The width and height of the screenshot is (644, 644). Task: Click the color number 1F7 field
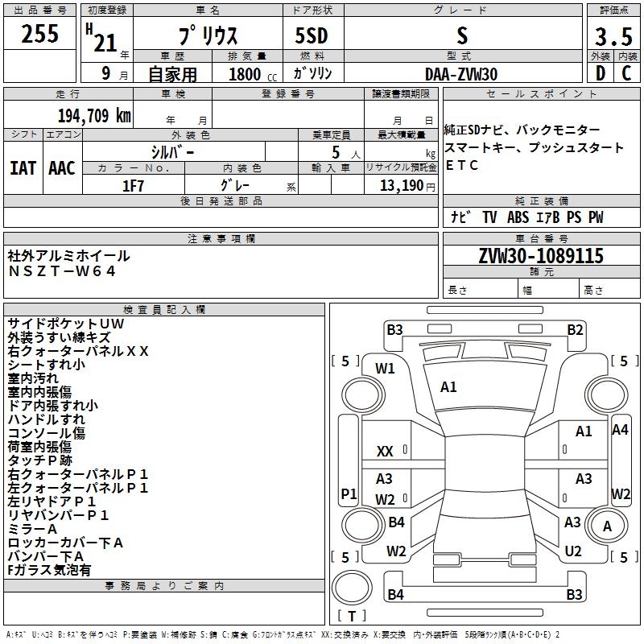133,184
